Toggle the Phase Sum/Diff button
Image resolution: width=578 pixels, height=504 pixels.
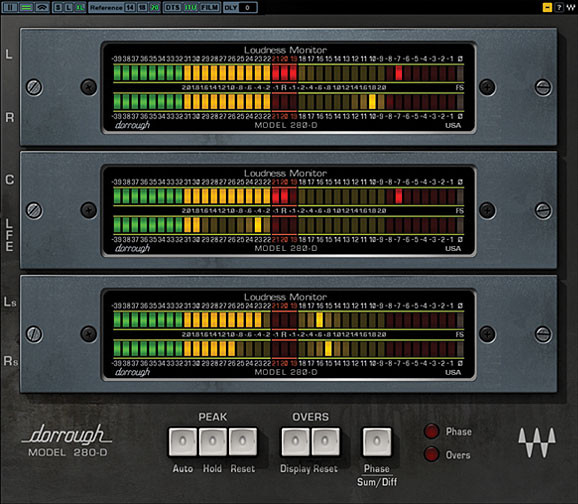click(377, 441)
